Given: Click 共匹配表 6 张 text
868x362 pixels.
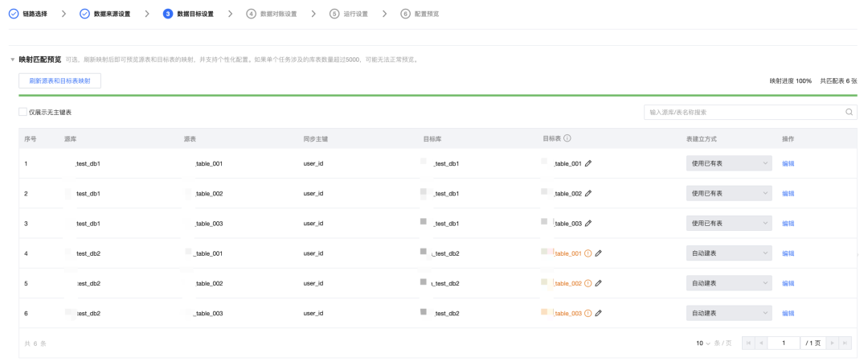Looking at the screenshot, I should 838,81.
